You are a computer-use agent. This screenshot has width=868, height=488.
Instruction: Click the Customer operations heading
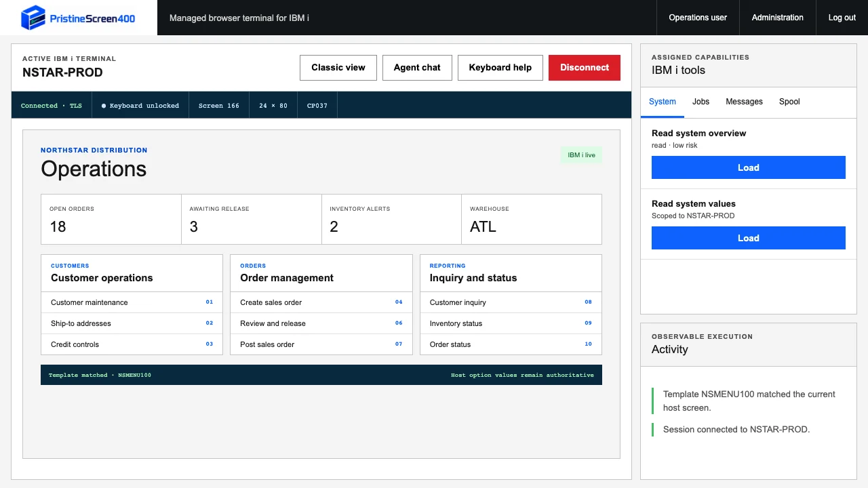click(x=102, y=278)
